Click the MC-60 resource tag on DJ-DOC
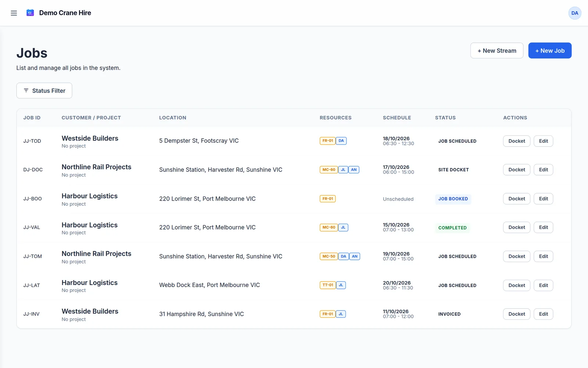Viewport: 588px width, 368px height. pos(329,170)
